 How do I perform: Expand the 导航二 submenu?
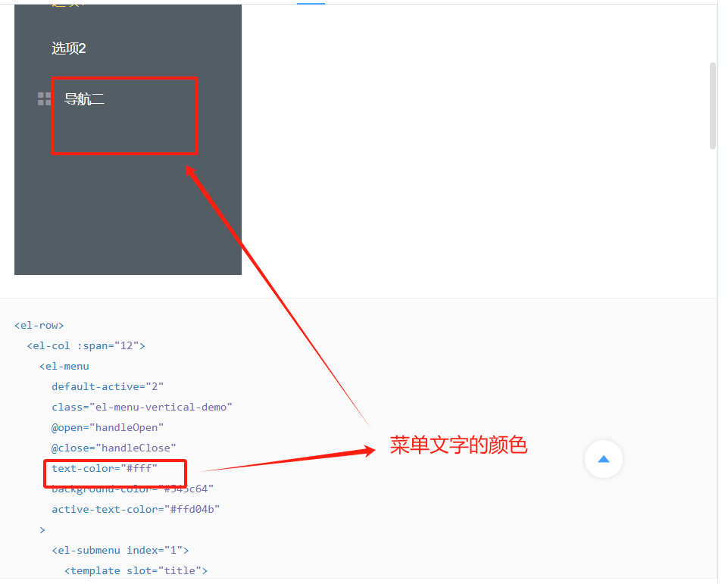(83, 98)
